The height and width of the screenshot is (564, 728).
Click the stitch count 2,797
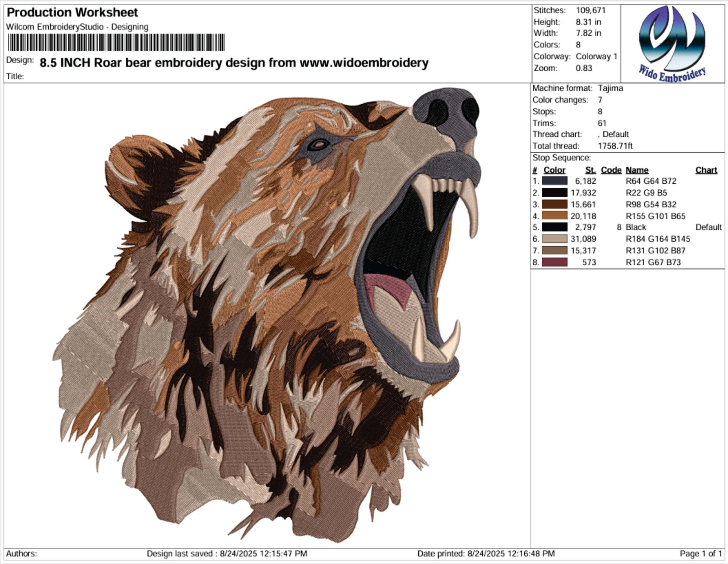click(585, 227)
